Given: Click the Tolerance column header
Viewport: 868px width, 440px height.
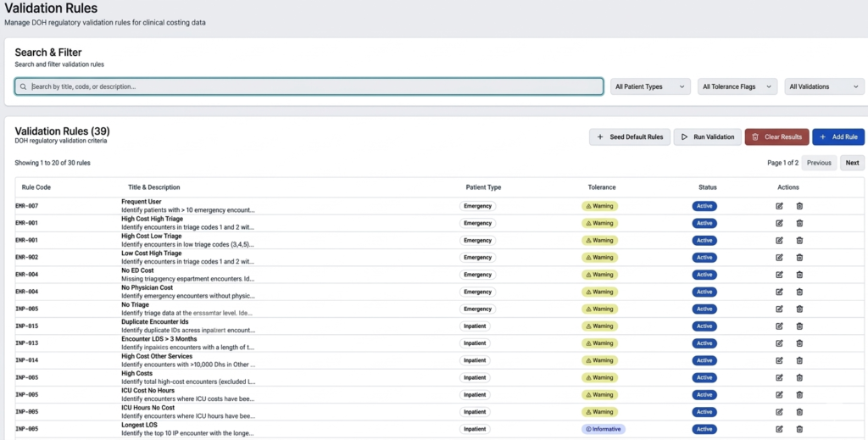Looking at the screenshot, I should point(602,187).
